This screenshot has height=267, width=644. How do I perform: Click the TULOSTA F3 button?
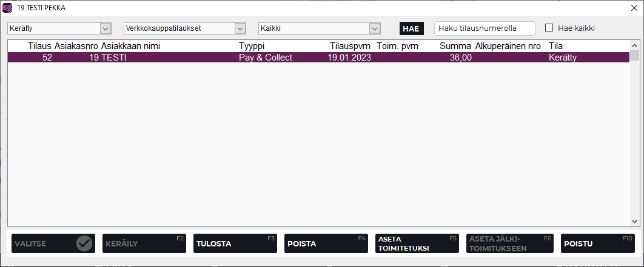[235, 243]
